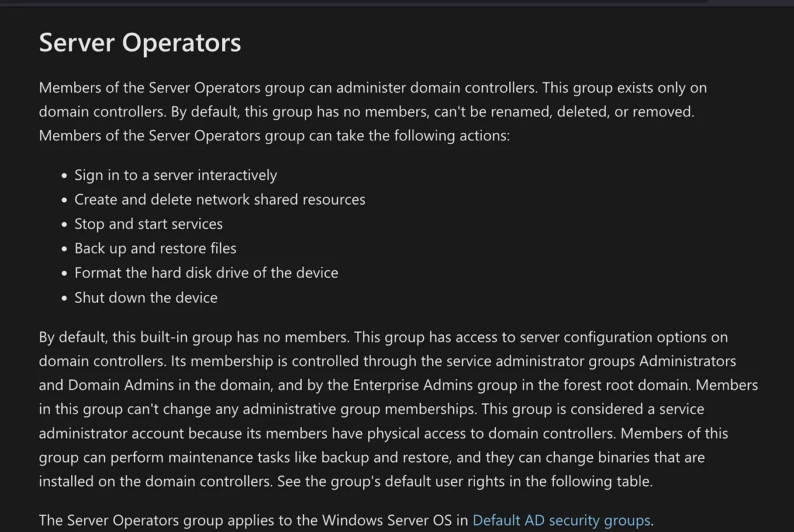This screenshot has width=794, height=532.
Task: Select the 'Stop and start services' bullet
Action: pos(149,224)
